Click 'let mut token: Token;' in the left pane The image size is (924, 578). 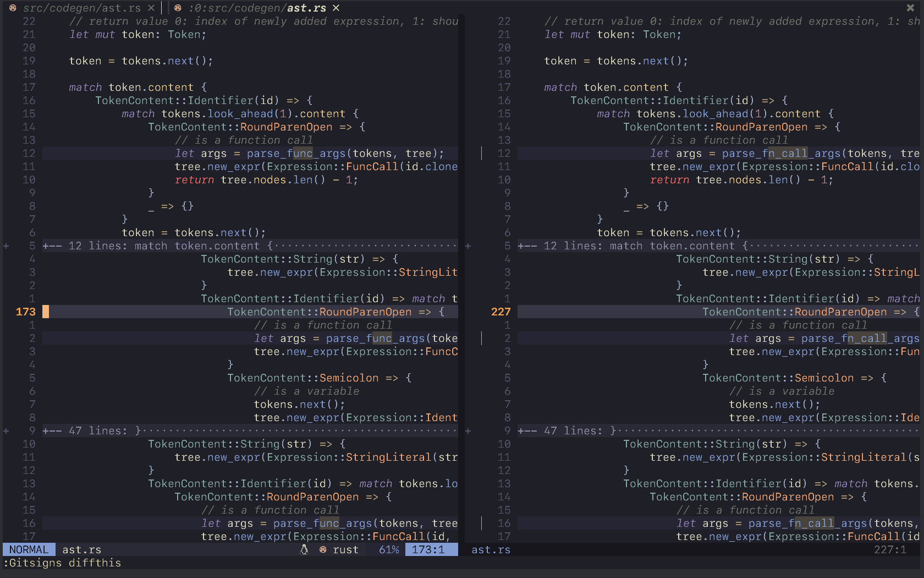click(138, 34)
